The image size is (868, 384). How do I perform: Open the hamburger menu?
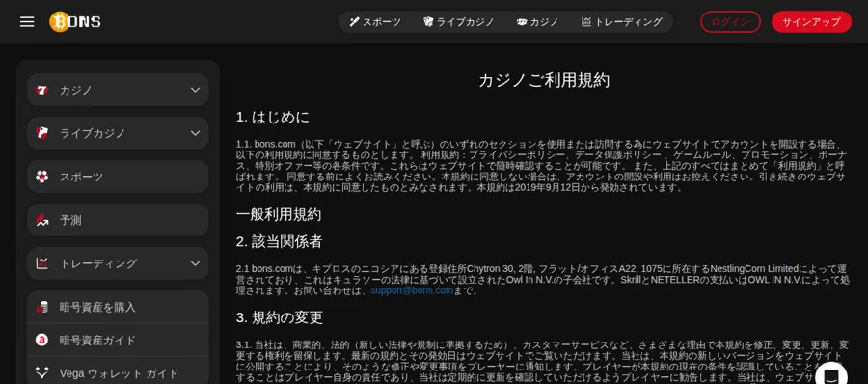point(27,21)
